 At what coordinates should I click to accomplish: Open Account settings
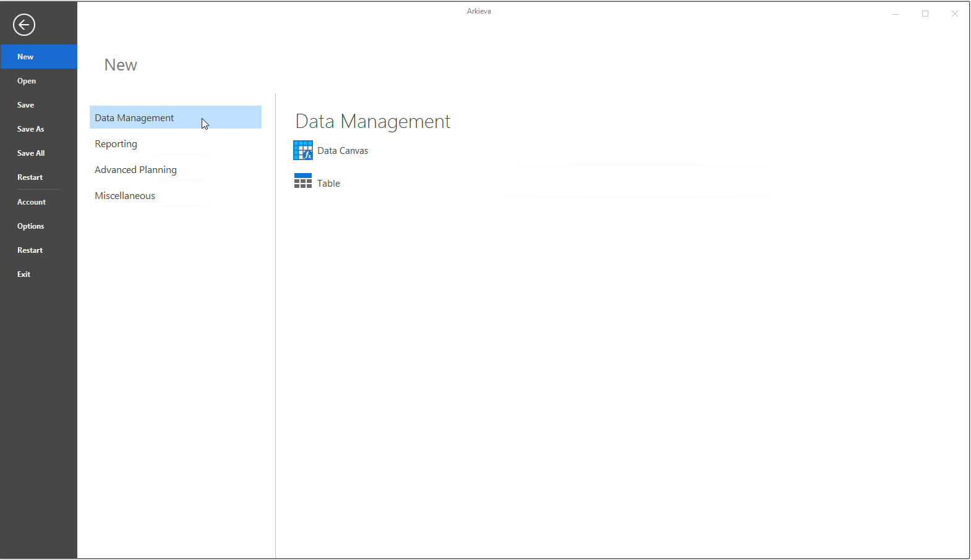pyautogui.click(x=38, y=202)
